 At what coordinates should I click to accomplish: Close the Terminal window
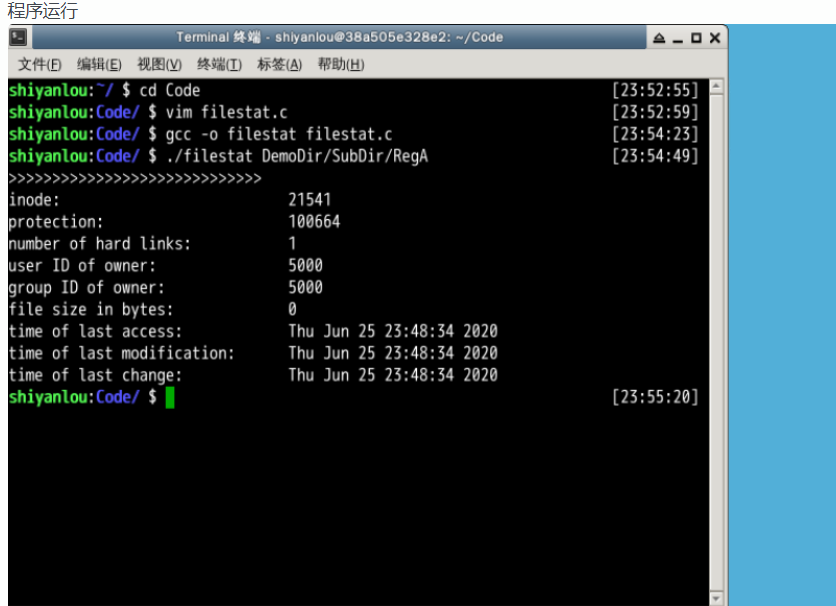pyautogui.click(x=714, y=38)
